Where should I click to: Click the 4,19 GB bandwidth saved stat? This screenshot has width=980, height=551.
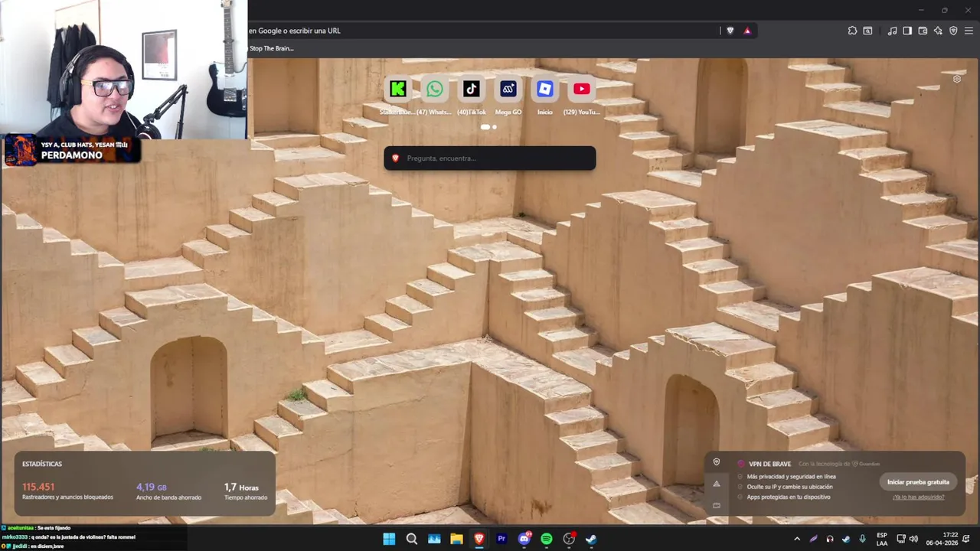(x=152, y=487)
